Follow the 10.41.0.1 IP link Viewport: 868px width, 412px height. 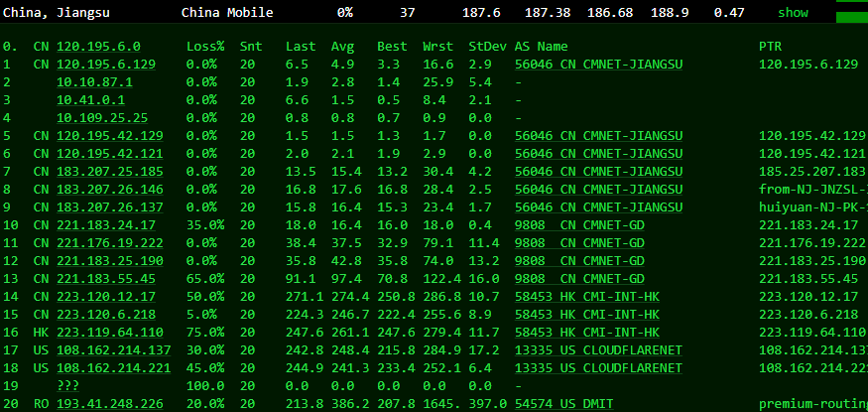(x=90, y=100)
